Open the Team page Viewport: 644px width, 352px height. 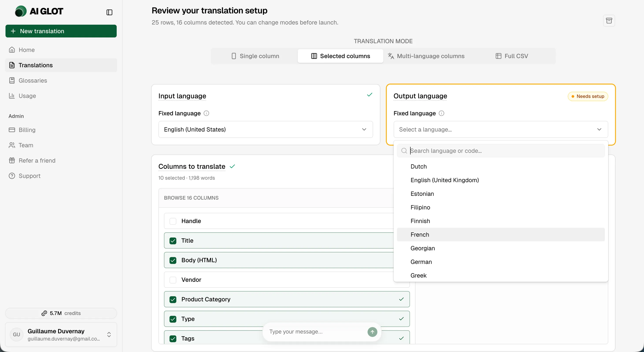click(61, 145)
